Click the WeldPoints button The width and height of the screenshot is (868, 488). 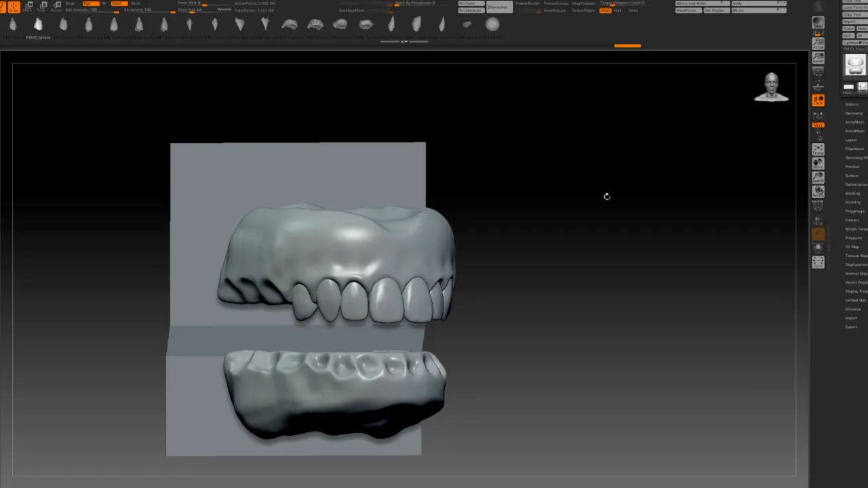click(x=688, y=10)
